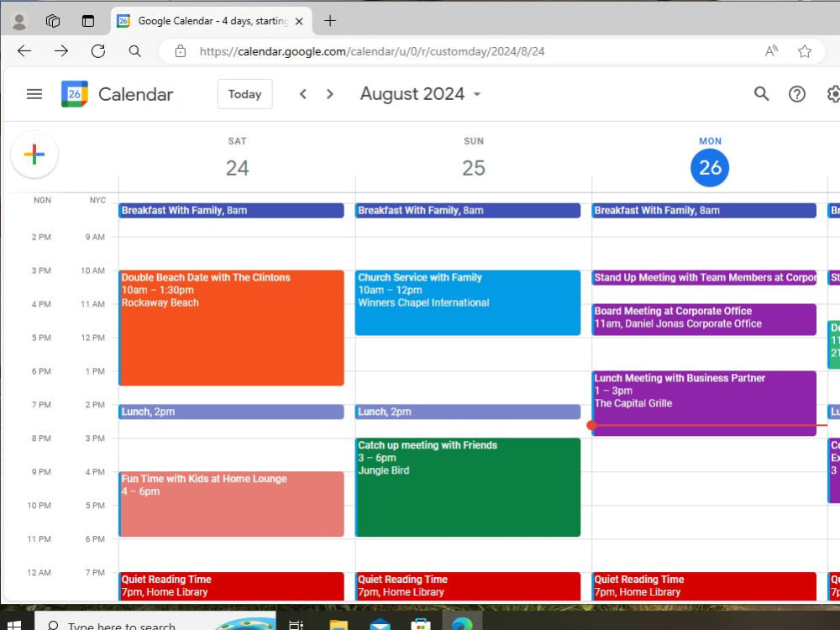Open tab actions menu icon
Viewport: 840px width, 630px height.
coord(88,21)
